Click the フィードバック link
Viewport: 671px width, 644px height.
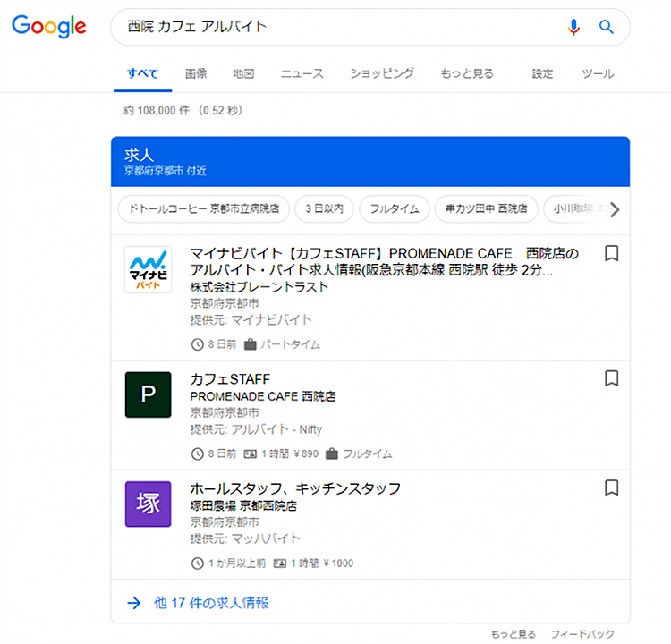582,634
